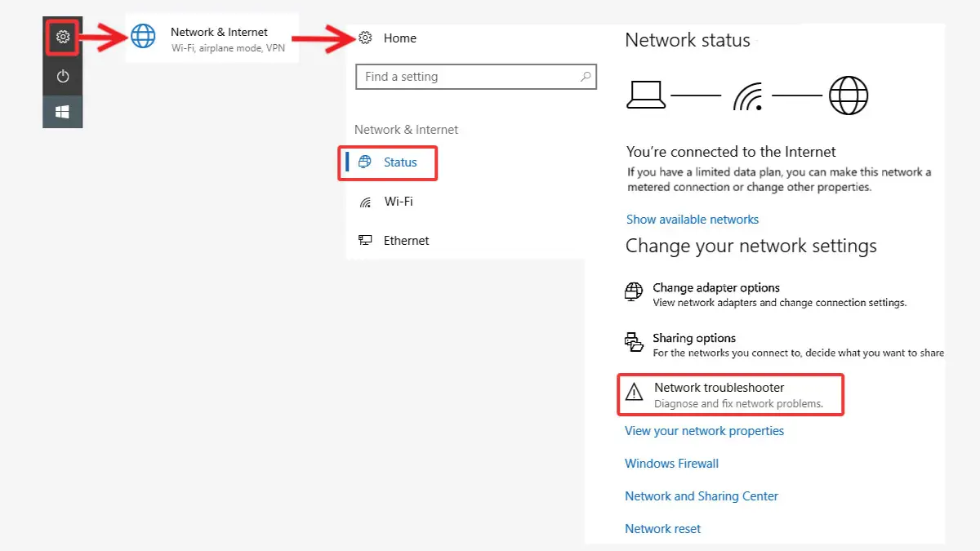The image size is (980, 551).
Task: Switch to Wi-Fi settings
Action: coord(399,202)
